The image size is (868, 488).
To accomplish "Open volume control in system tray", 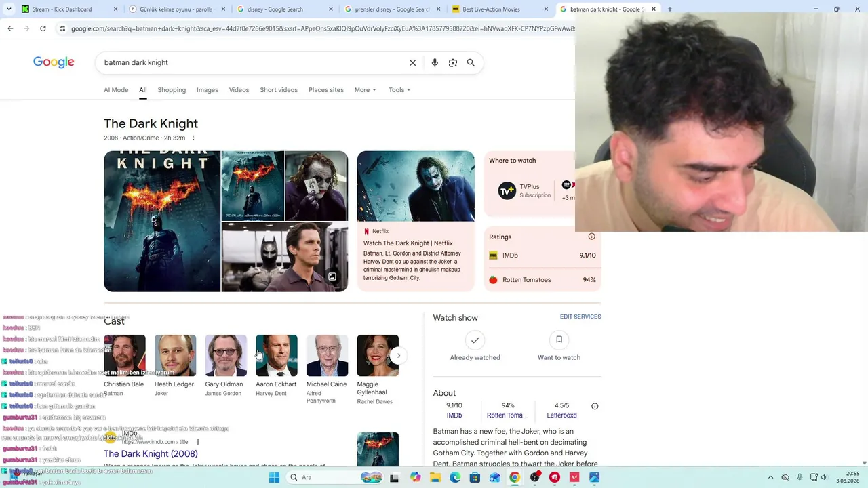I will tap(824, 477).
